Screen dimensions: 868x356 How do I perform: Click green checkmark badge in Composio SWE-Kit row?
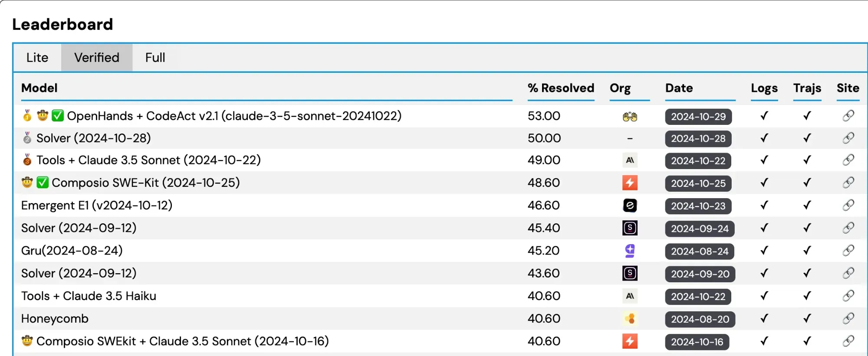[x=43, y=183]
